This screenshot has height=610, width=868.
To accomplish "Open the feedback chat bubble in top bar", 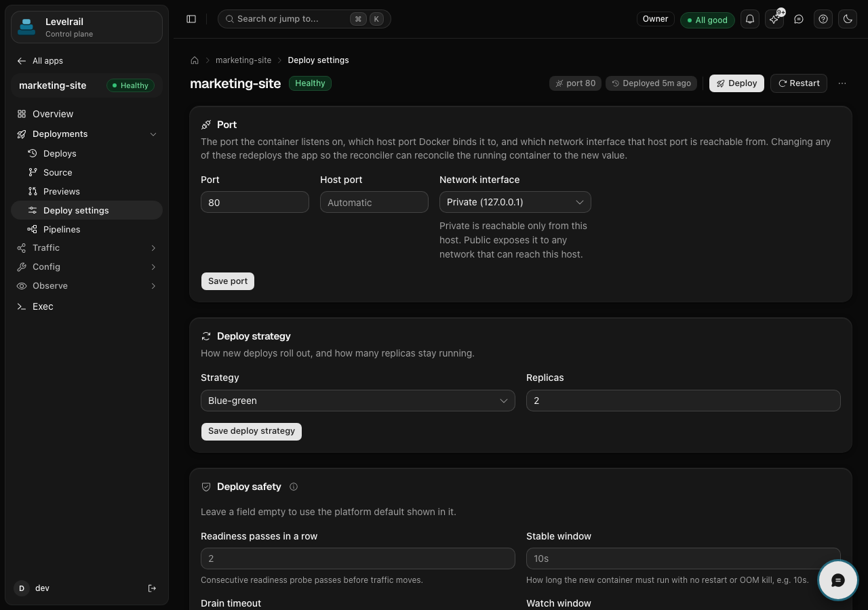I will 799,19.
